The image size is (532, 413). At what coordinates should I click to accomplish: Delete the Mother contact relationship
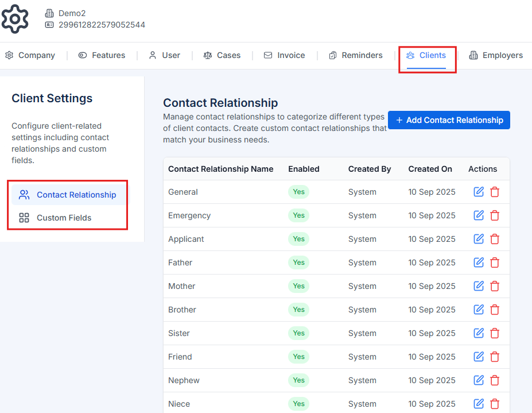(x=495, y=286)
